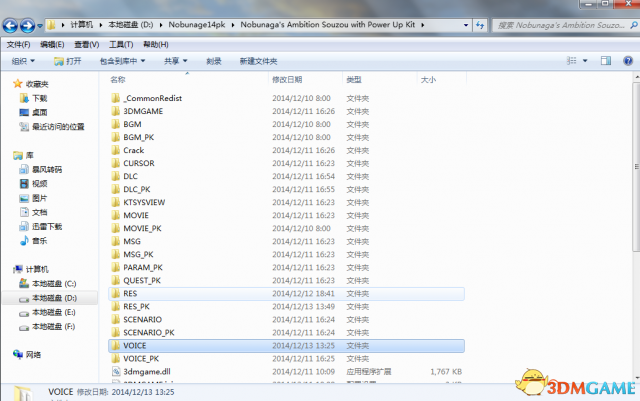640x401 pixels.
Task: Sort by the 类型 column header
Action: click(354, 80)
